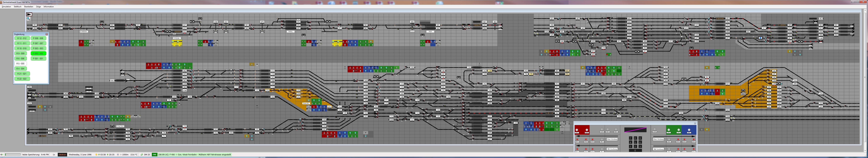Viewport: 868px width, 158px height.
Task: Click the WsT round key
Action: click(616, 129)
